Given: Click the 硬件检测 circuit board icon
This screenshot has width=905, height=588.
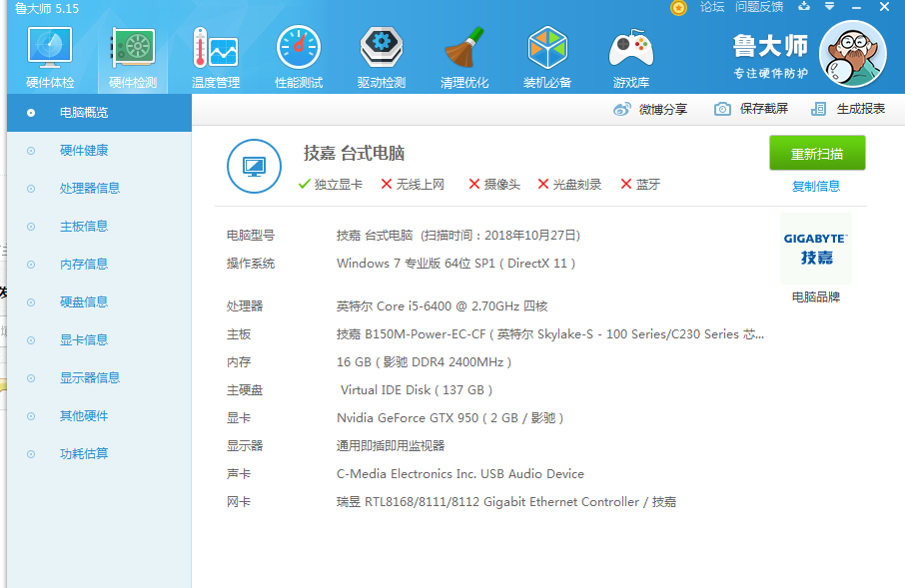Looking at the screenshot, I should tap(133, 48).
